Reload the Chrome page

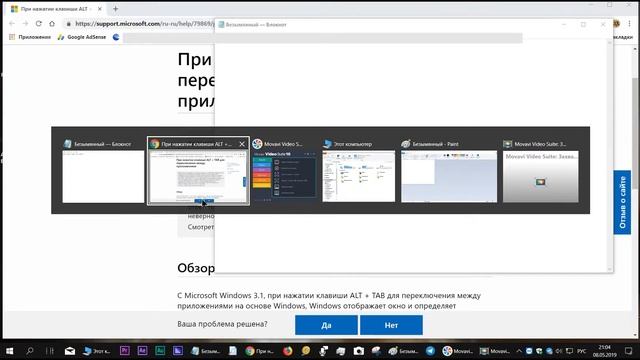click(39, 24)
